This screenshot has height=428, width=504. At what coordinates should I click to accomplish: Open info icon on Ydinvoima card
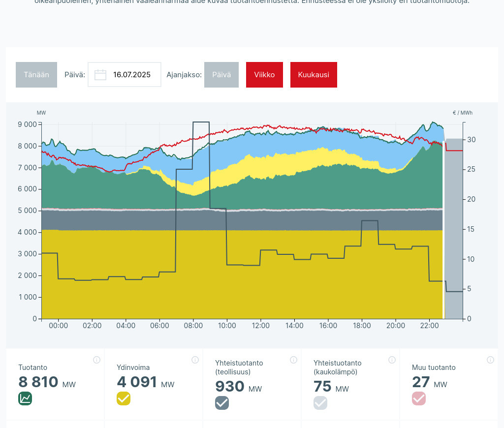pos(195,360)
